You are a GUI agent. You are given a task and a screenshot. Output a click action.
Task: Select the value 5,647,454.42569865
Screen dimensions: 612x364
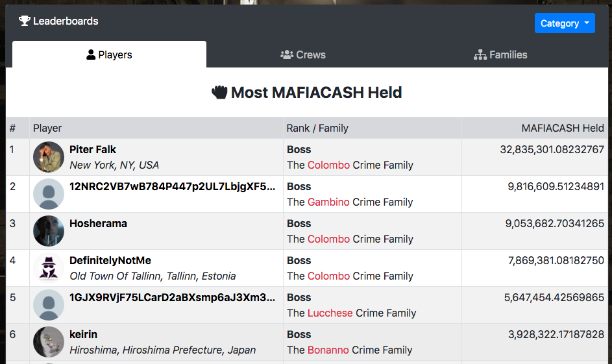tap(554, 297)
